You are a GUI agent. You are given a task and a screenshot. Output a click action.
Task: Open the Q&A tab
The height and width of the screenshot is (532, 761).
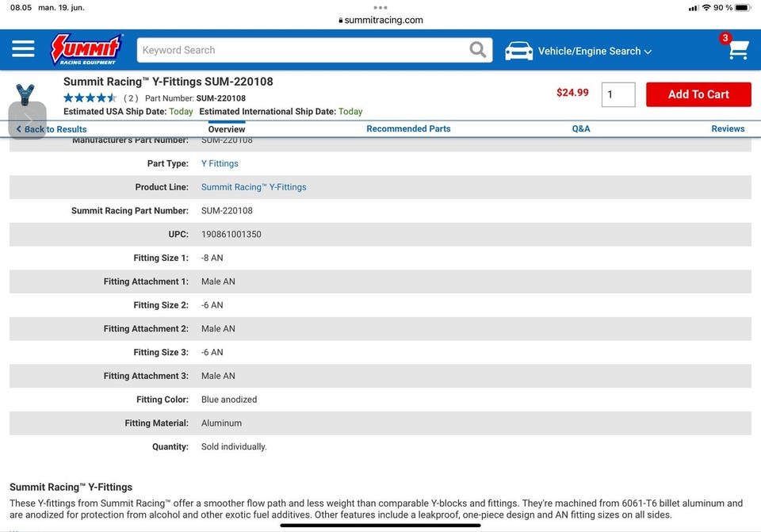click(581, 128)
